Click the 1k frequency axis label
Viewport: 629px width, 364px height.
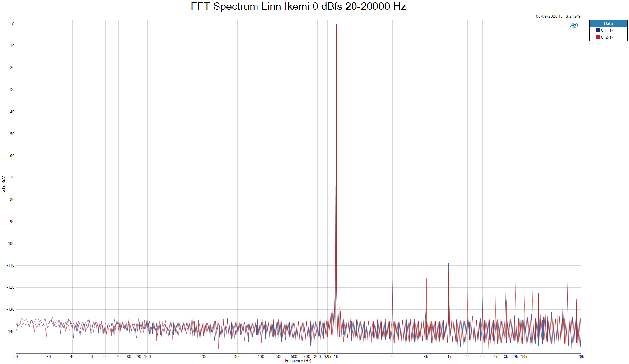point(336,357)
